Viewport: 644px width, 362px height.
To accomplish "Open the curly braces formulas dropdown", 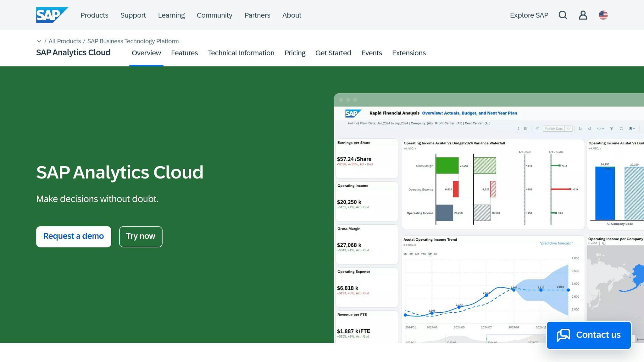I will 601,129.
